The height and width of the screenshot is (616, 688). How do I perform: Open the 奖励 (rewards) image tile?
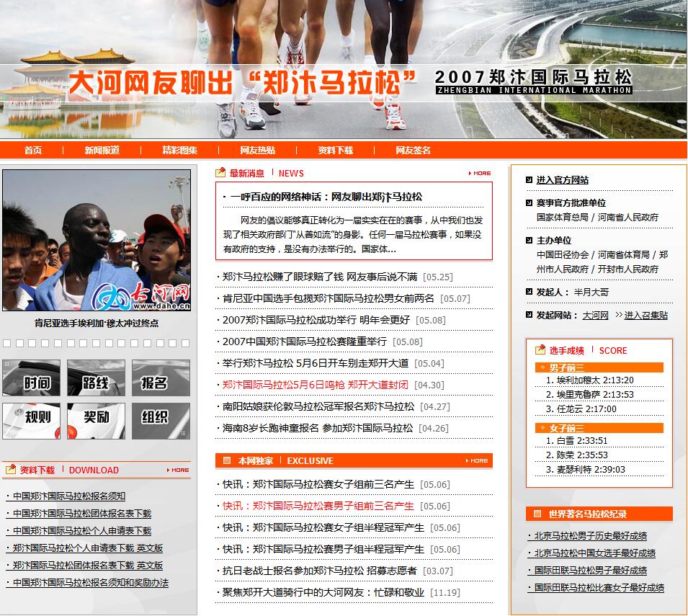[x=96, y=421]
